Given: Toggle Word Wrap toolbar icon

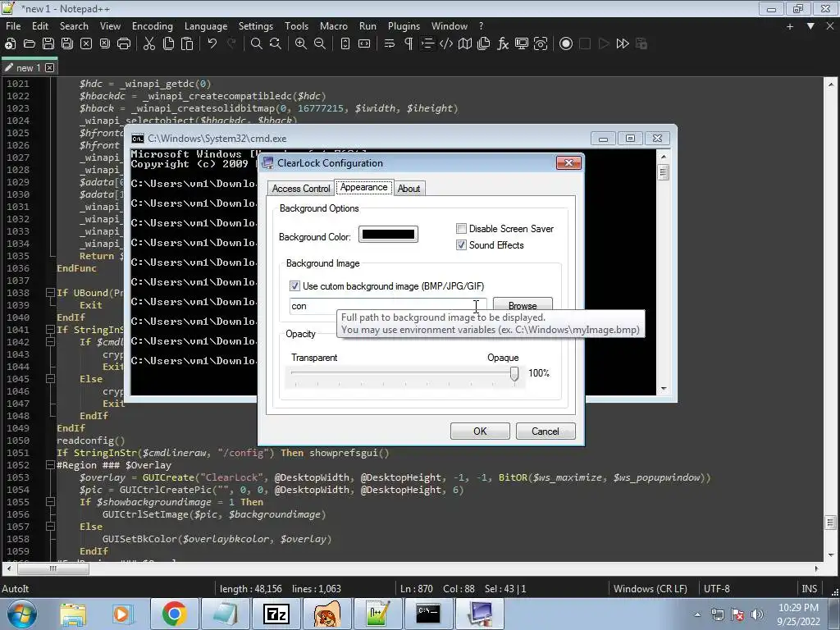Looking at the screenshot, I should coord(390,44).
